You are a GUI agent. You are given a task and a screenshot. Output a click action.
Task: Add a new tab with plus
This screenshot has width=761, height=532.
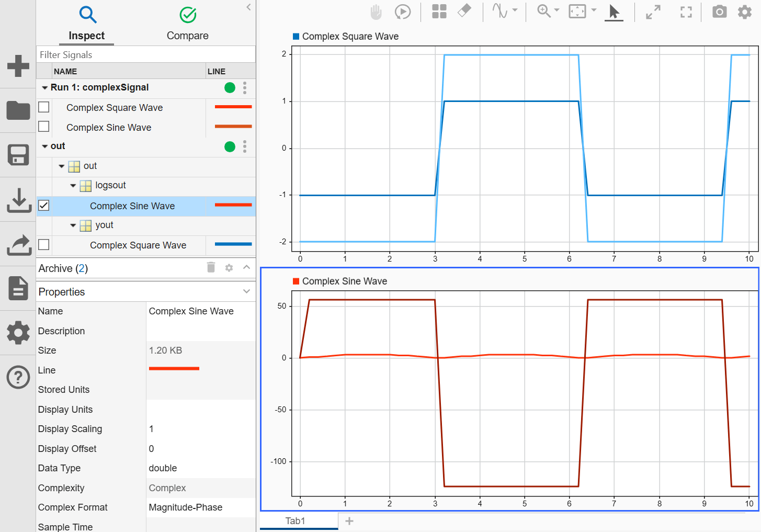point(349,521)
